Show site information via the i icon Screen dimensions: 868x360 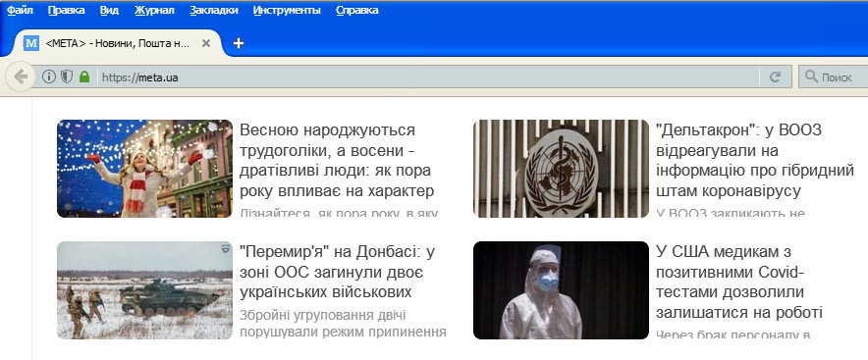(x=49, y=77)
